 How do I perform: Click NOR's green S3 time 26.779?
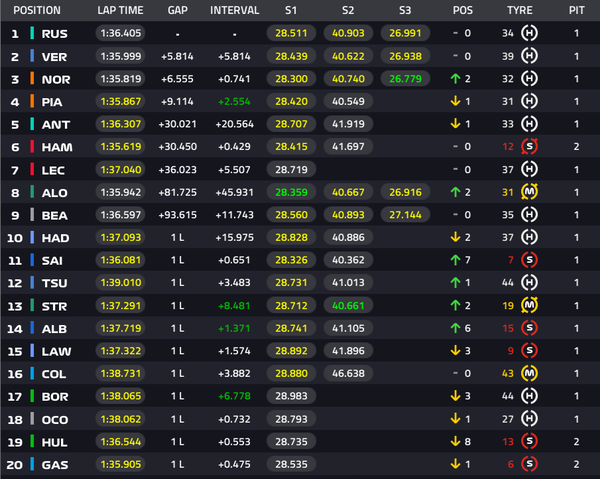405,79
